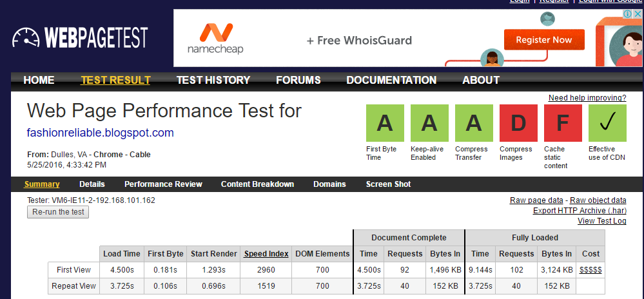Viewport: 644px width, 299px height.
Task: Click the First View start render 1.293s
Action: pyautogui.click(x=213, y=270)
